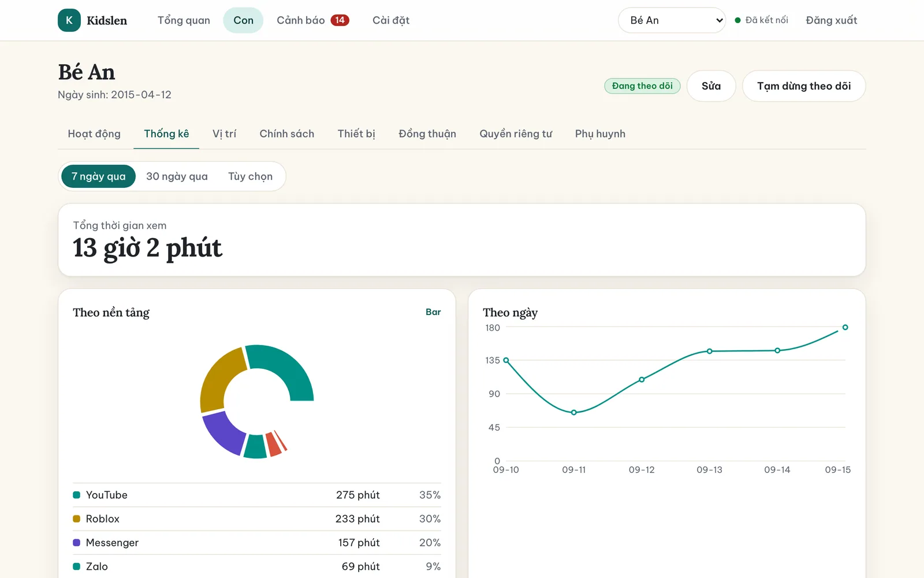Click the purple Messenger donut segment

[x=225, y=433]
